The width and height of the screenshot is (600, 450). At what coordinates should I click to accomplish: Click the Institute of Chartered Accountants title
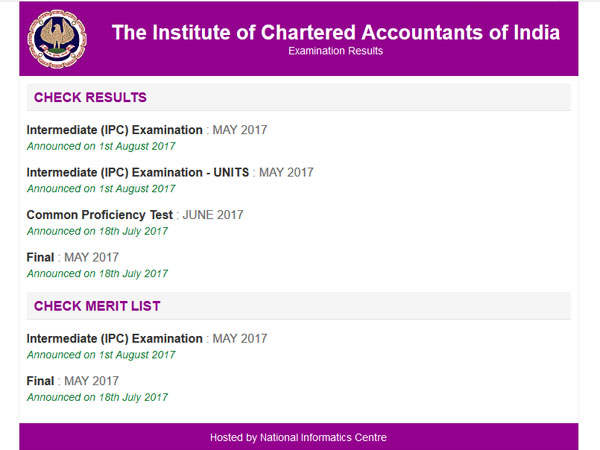point(335,32)
